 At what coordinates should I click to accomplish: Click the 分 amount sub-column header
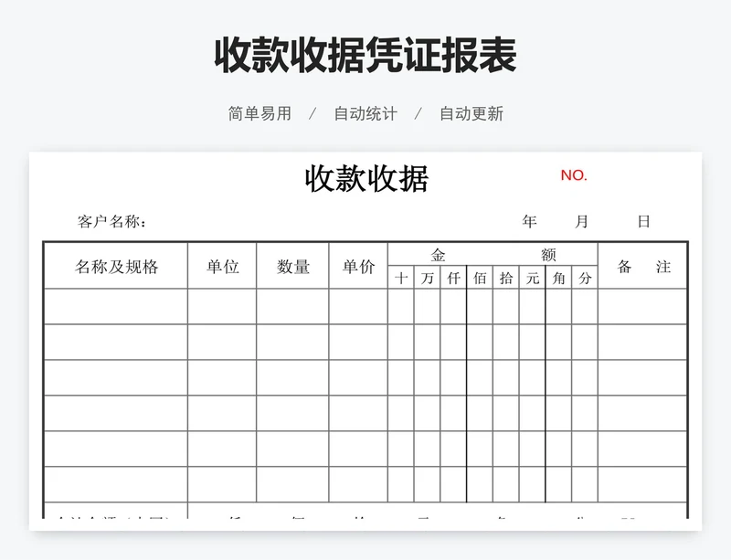click(585, 279)
